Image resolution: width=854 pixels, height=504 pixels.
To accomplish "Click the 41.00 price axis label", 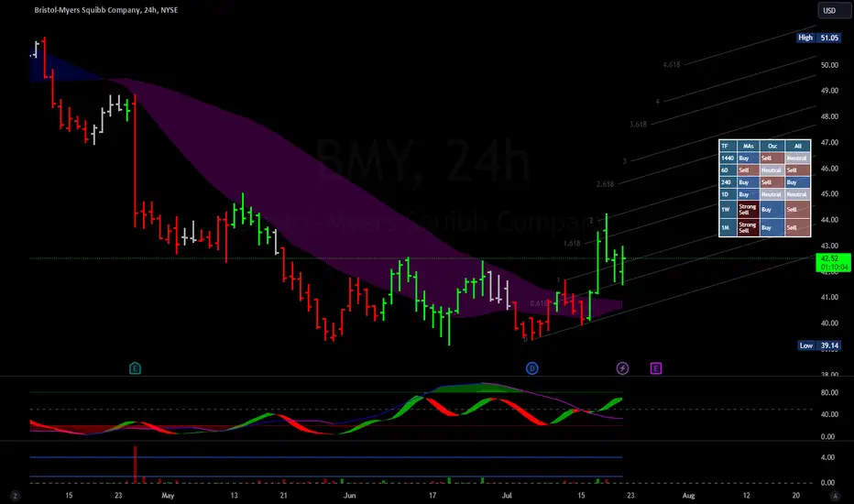I will [x=829, y=297].
